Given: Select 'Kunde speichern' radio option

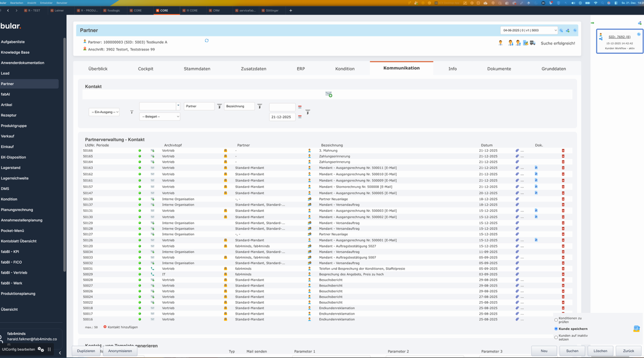Looking at the screenshot, I should click(x=556, y=329).
